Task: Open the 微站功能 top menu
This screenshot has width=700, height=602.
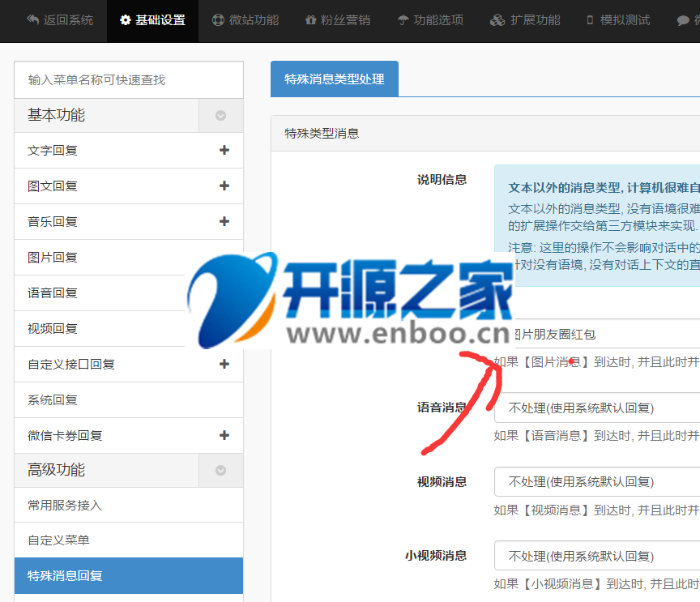Action: pyautogui.click(x=245, y=20)
